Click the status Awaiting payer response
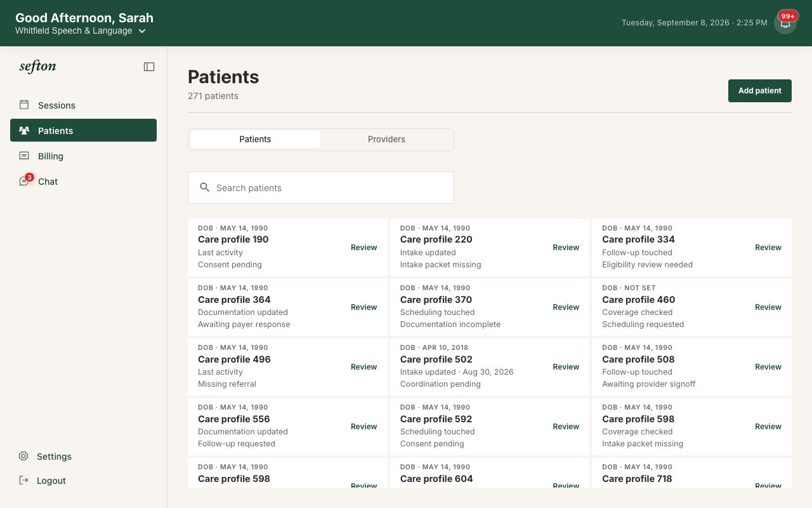This screenshot has height=508, width=812. point(244,324)
